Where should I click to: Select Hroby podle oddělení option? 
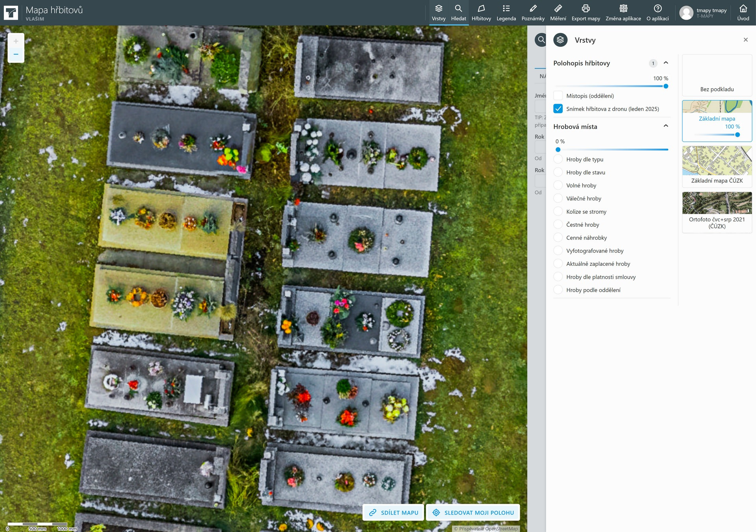[558, 290]
